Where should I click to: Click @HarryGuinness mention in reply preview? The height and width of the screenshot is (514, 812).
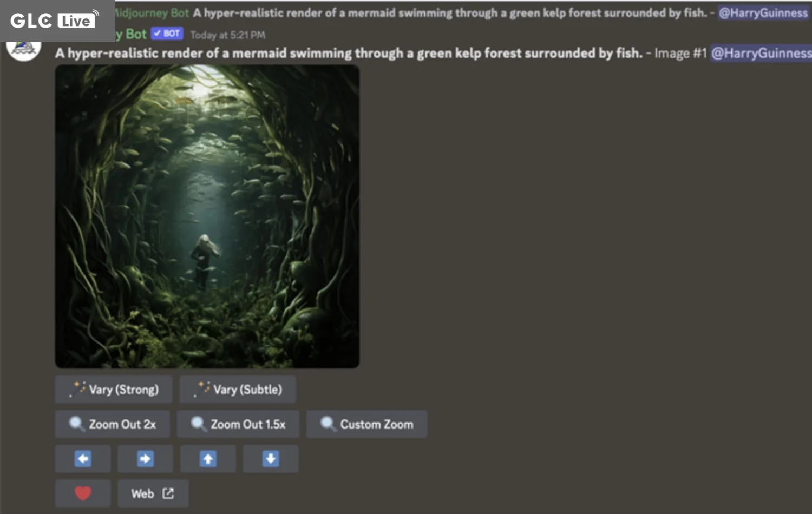(763, 12)
